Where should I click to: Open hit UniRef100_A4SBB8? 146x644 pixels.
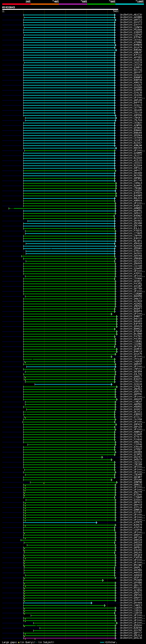click(x=131, y=17)
